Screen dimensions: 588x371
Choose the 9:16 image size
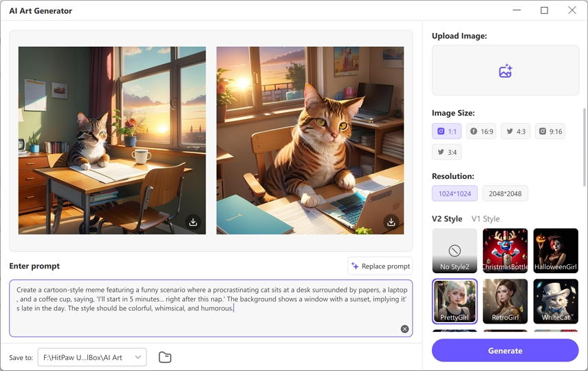coord(550,131)
